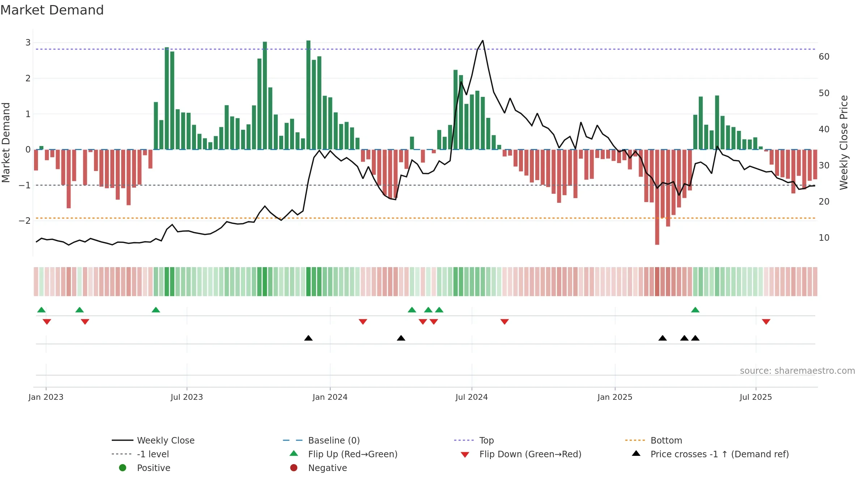Click the Flip Up (Red→Green) legend label
This screenshot has height=488, width=868.
(x=353, y=454)
